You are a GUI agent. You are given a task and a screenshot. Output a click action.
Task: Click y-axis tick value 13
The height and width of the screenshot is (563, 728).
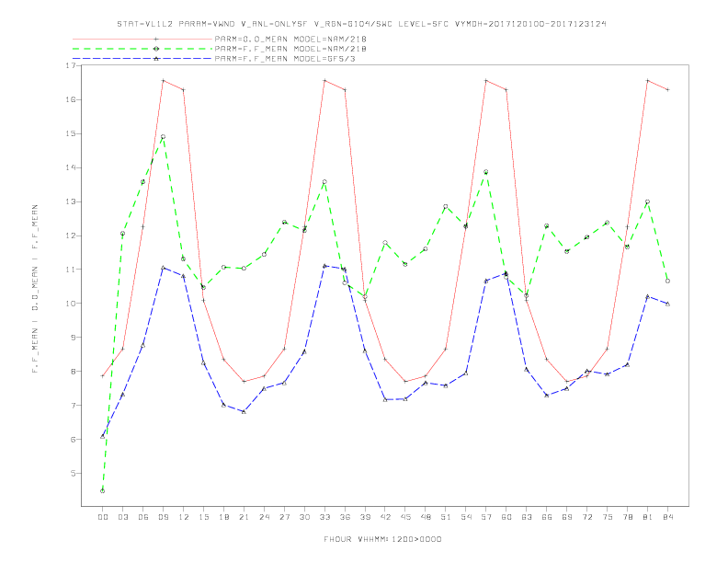click(x=71, y=201)
